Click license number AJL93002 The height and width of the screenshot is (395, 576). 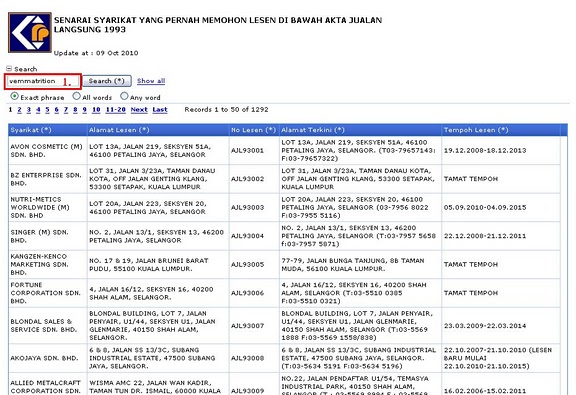pyautogui.click(x=248, y=179)
